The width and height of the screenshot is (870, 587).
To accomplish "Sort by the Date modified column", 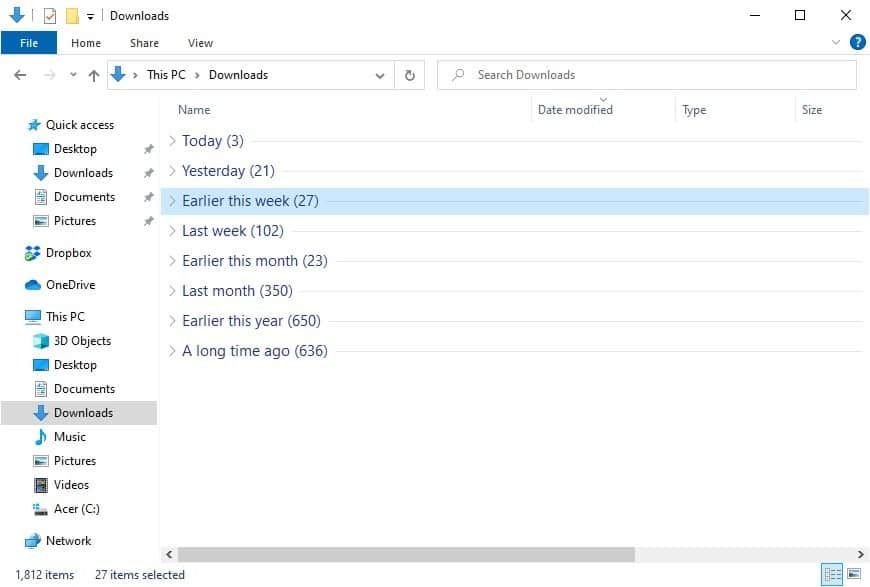I will point(575,110).
